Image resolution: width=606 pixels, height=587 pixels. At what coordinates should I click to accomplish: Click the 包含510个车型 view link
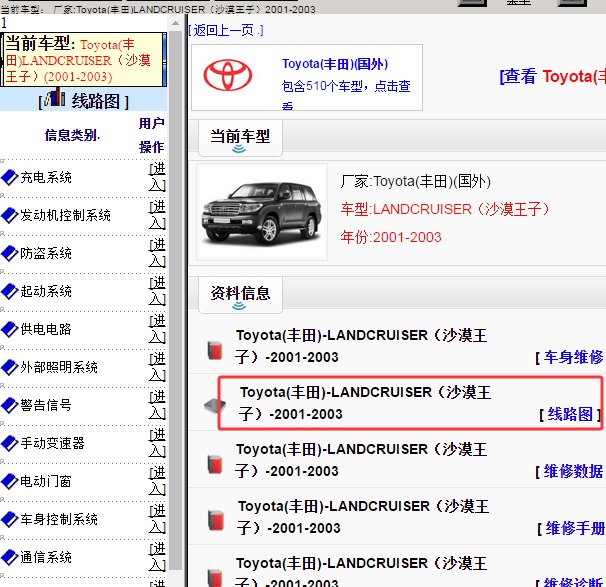coord(346,95)
